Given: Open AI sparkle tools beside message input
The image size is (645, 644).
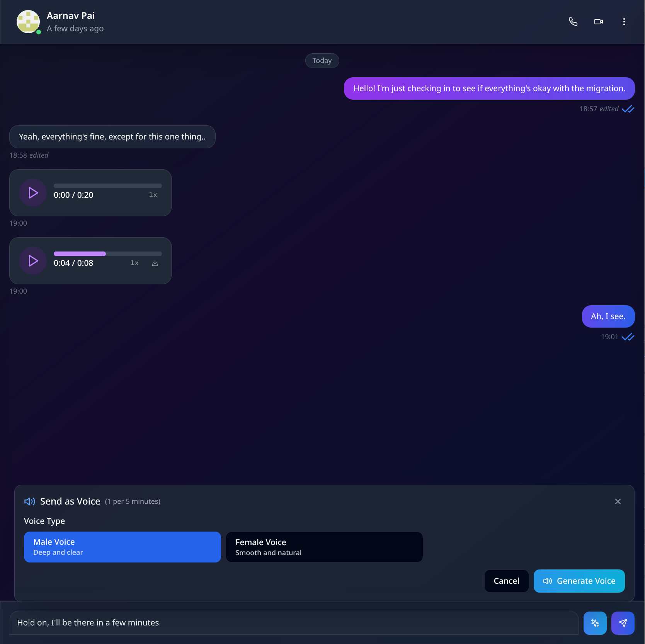Looking at the screenshot, I should [595, 623].
